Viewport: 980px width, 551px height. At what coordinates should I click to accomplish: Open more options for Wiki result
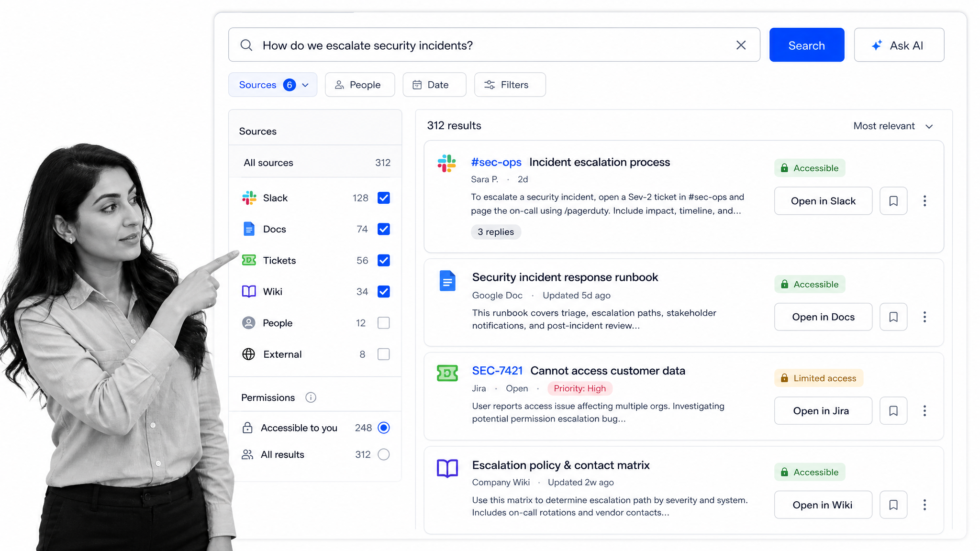click(x=924, y=505)
